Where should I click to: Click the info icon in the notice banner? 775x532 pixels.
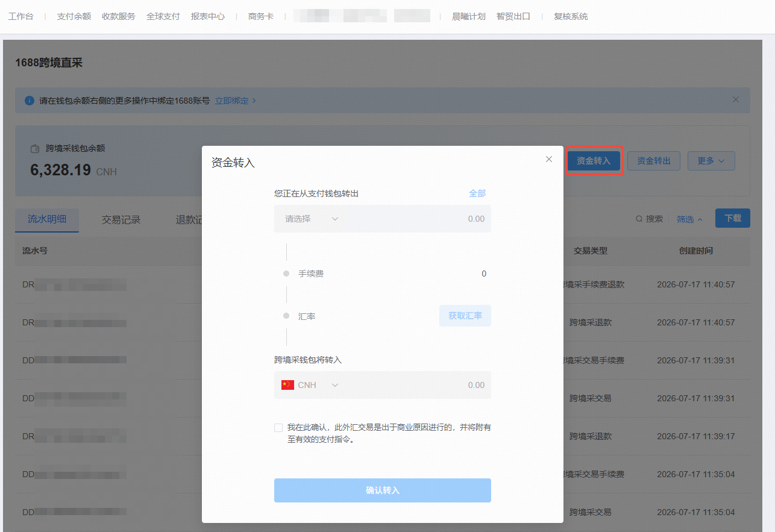point(29,101)
